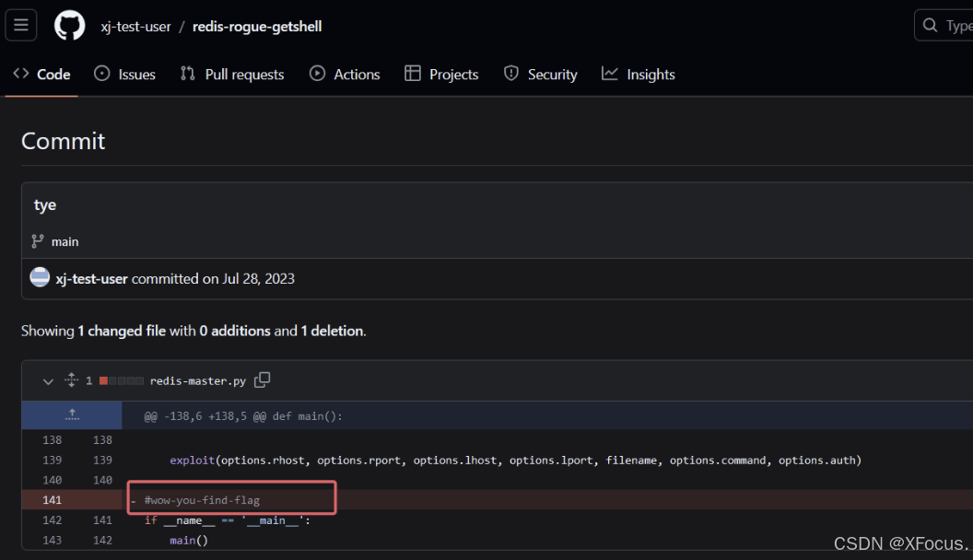The image size is (973, 560).
Task: Open the redis-master.py file link
Action: pyautogui.click(x=198, y=380)
